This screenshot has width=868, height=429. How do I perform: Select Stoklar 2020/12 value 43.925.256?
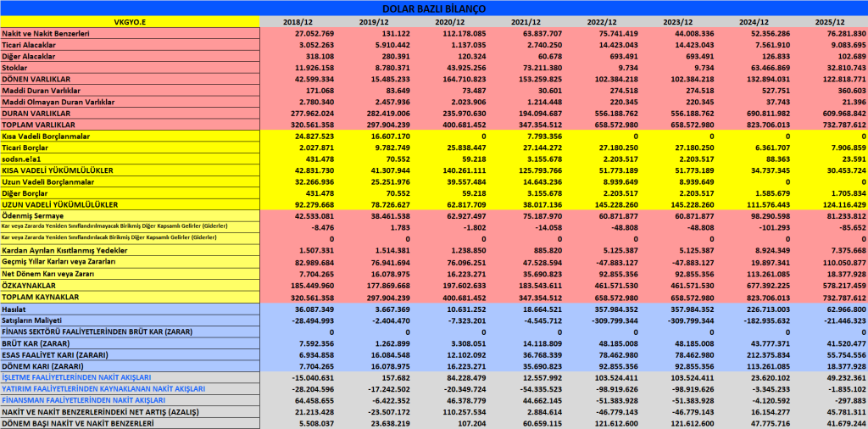[x=465, y=68]
